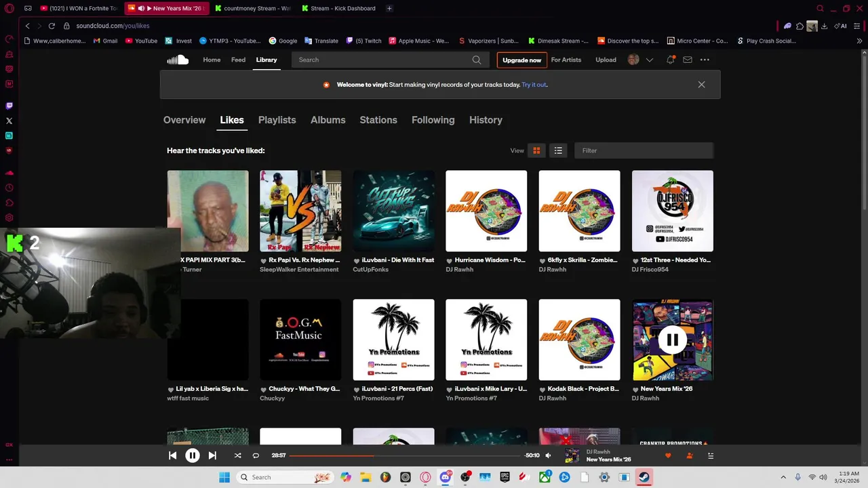Go to Home in SoundCloud nav

click(x=212, y=60)
